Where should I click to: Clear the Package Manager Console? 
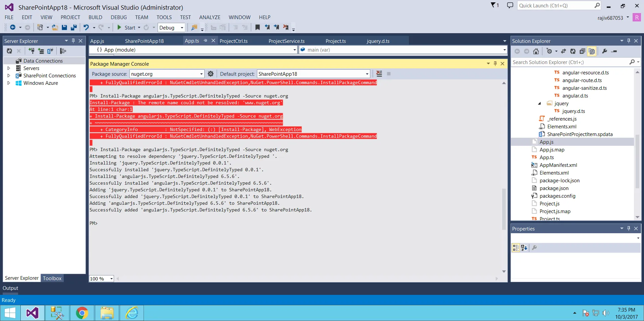pyautogui.click(x=379, y=74)
